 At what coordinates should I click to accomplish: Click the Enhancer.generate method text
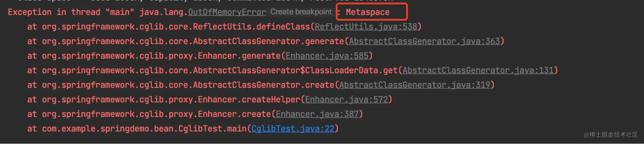point(239,56)
